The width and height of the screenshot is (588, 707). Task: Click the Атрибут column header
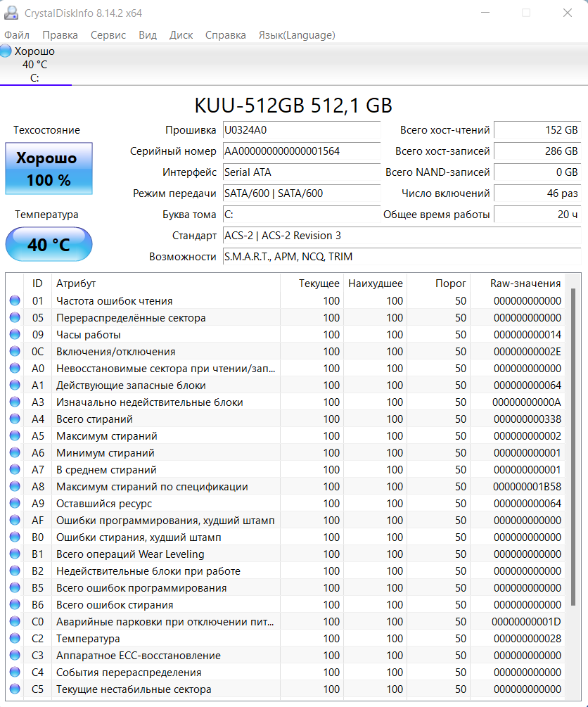pyautogui.click(x=166, y=284)
